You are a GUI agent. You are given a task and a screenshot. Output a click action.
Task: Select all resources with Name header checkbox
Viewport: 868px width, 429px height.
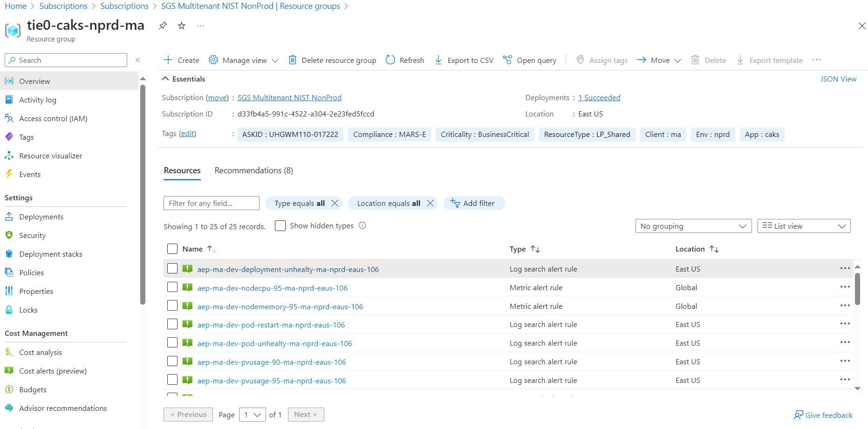tap(172, 249)
